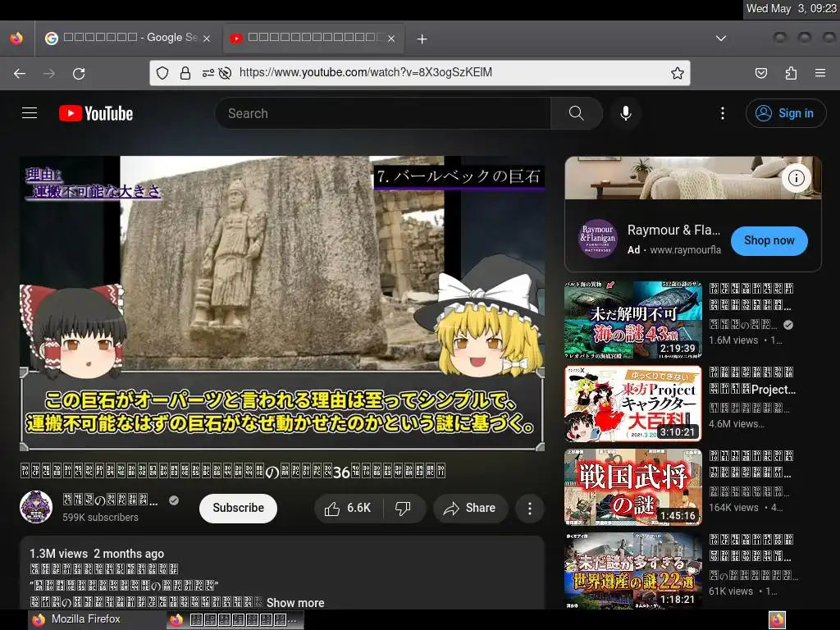Dislike the video with thumbs down
Image resolution: width=840 pixels, height=630 pixels.
pos(404,508)
